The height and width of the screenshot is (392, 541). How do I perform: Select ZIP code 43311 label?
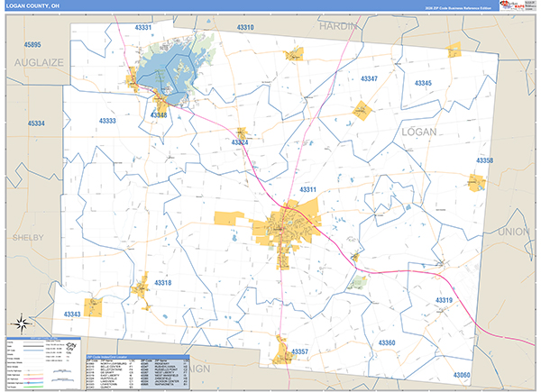(308, 190)
